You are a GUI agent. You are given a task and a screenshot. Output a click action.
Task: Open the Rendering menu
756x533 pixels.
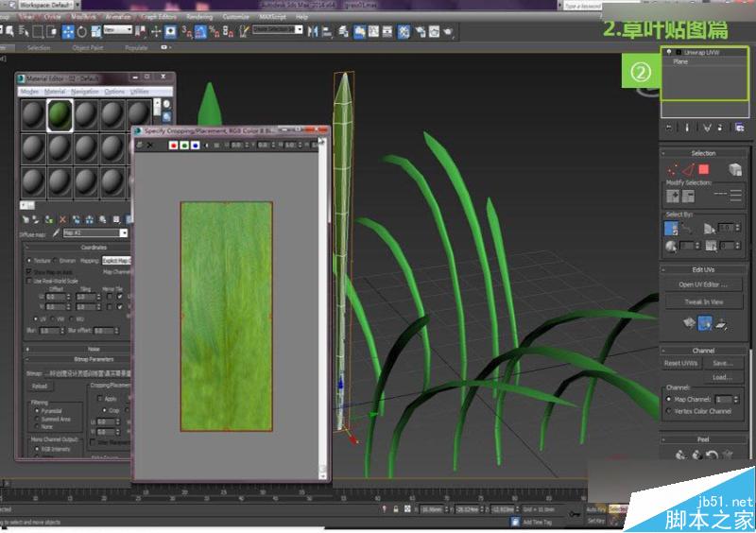[199, 17]
